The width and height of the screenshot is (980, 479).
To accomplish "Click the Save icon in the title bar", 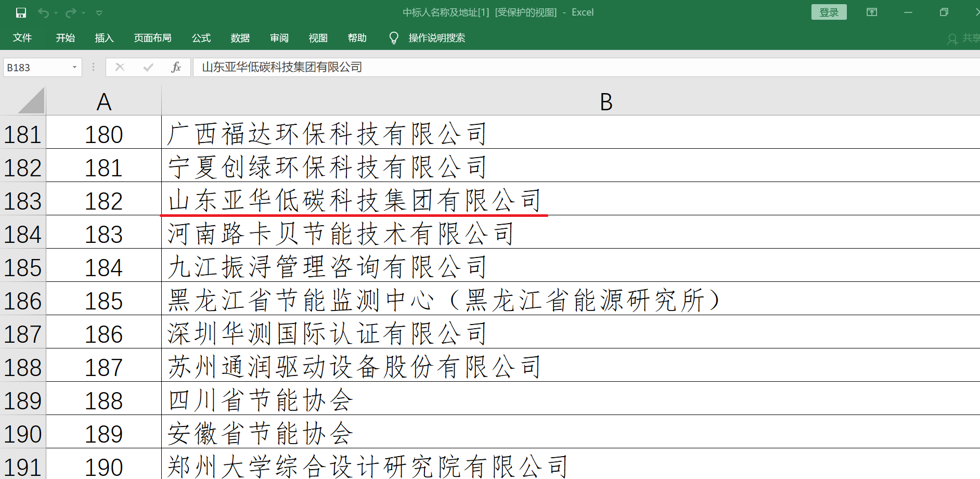I will 21,12.
